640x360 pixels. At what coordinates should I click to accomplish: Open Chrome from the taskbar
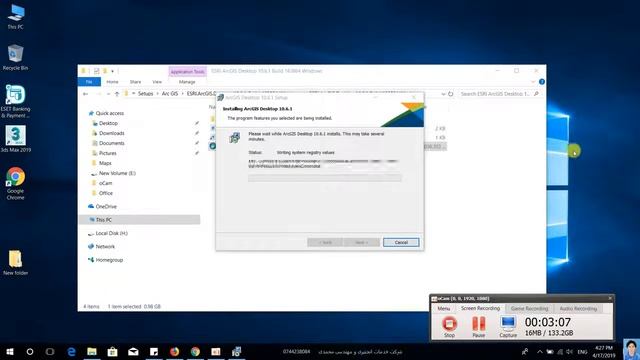coord(195,351)
